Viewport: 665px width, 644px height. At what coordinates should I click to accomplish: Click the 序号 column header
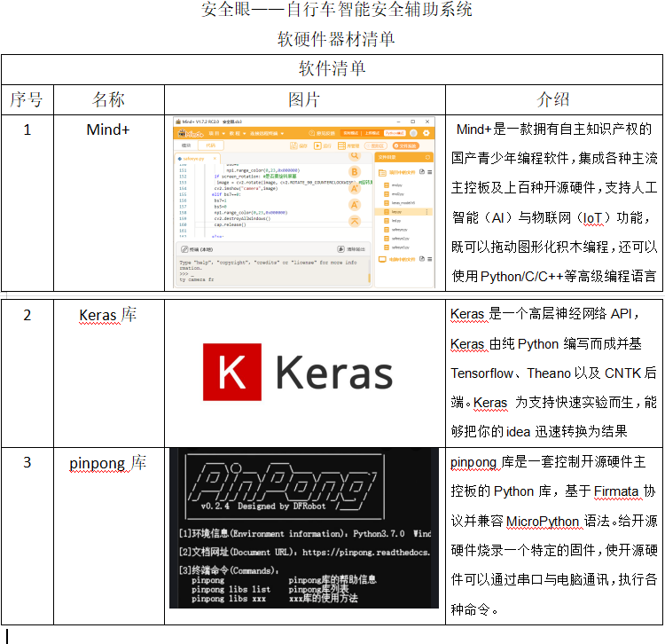[x=27, y=99]
